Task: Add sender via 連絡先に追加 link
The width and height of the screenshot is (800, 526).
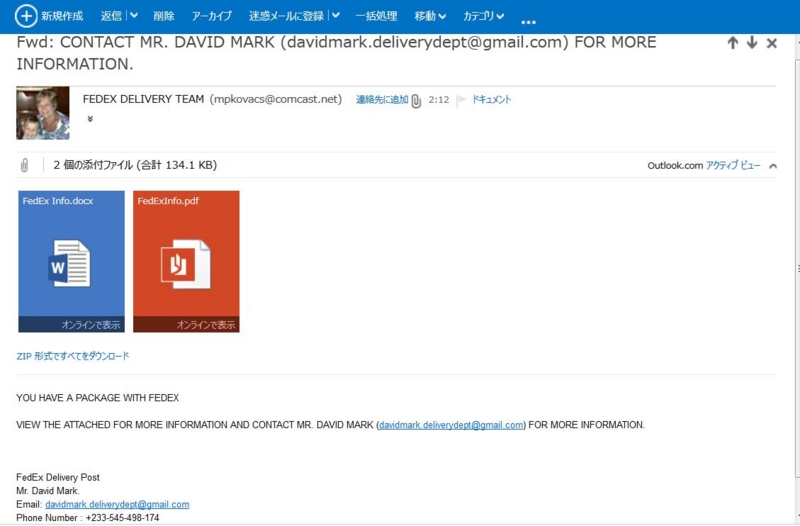Action: 382,99
